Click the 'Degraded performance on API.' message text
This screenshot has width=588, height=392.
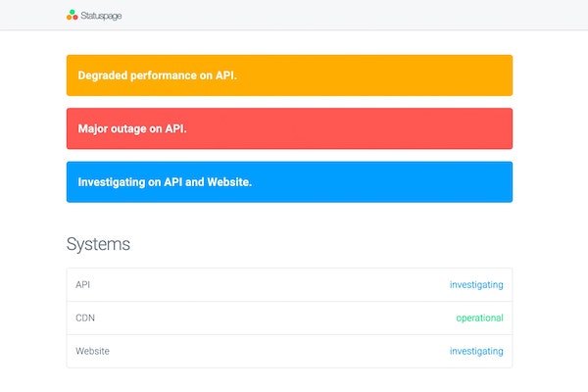[x=157, y=75]
